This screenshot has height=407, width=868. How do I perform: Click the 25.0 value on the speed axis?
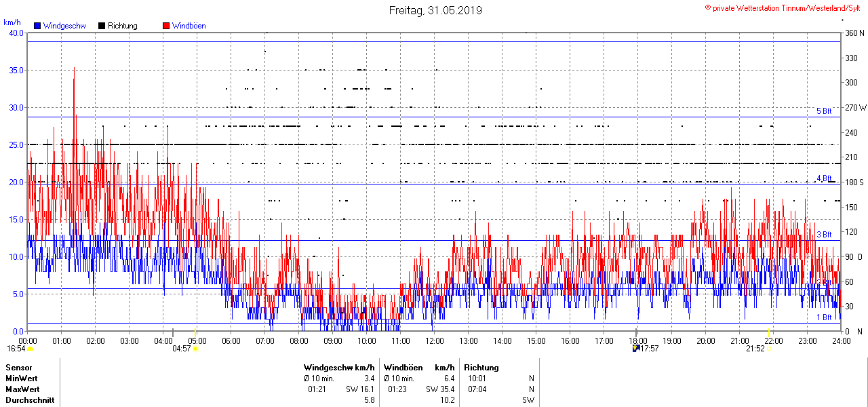click(x=16, y=144)
